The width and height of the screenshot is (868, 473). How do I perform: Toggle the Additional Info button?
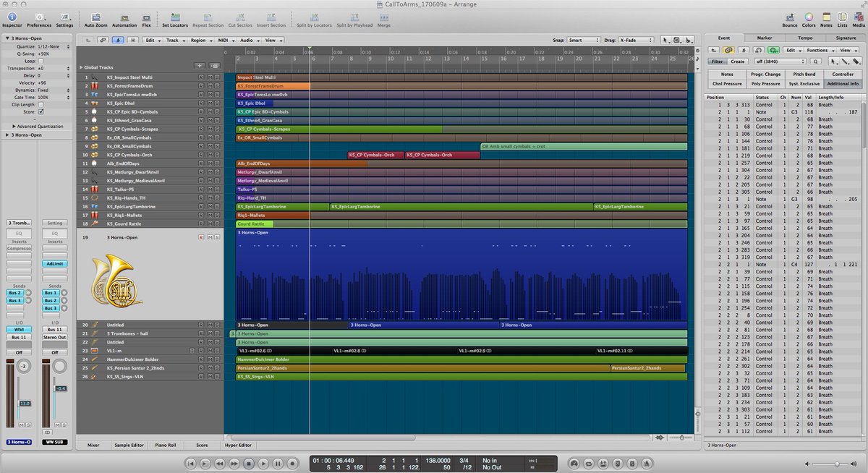pos(843,84)
